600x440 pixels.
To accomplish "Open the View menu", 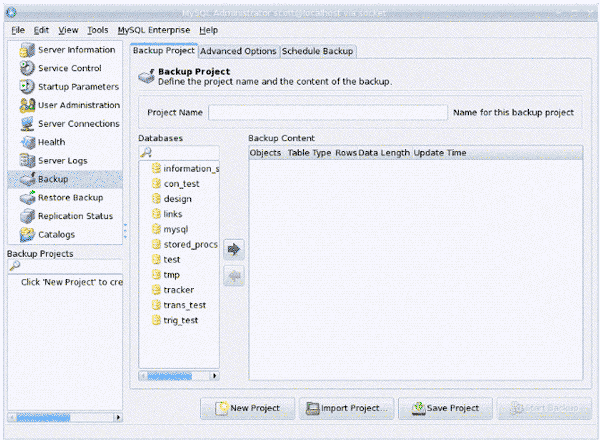I will [68, 30].
